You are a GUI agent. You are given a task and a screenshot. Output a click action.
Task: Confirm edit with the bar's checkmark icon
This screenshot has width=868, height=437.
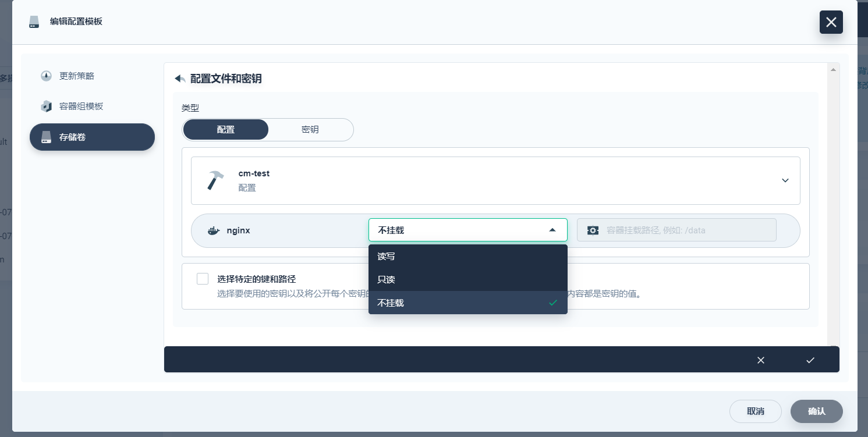(x=810, y=360)
